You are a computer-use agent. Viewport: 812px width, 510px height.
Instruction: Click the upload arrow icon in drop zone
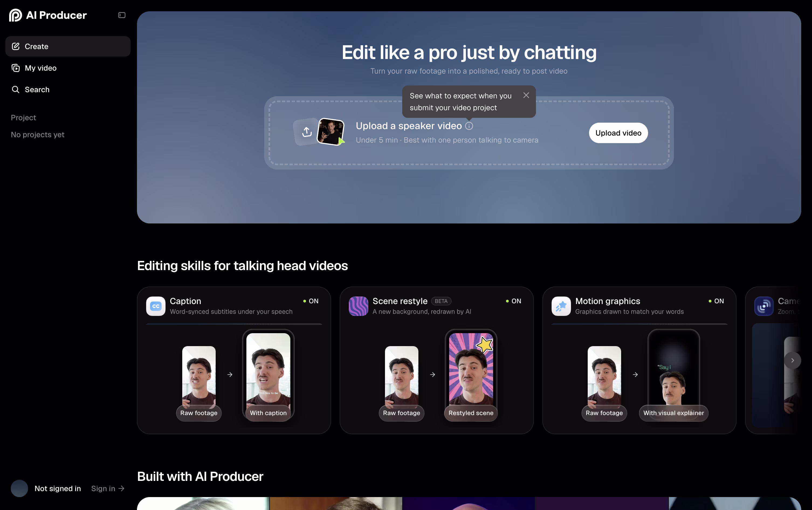pyautogui.click(x=307, y=132)
